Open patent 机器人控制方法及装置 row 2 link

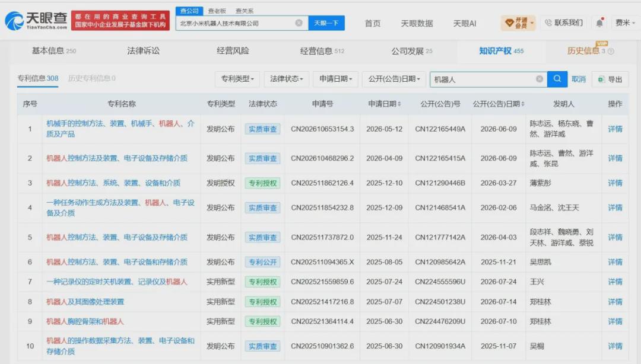tap(117, 158)
